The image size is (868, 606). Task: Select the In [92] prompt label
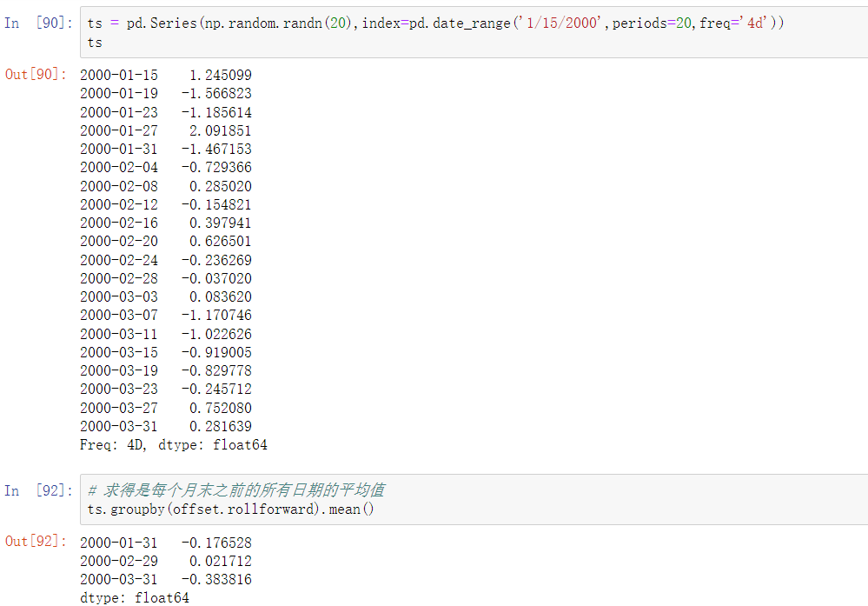pos(38,490)
